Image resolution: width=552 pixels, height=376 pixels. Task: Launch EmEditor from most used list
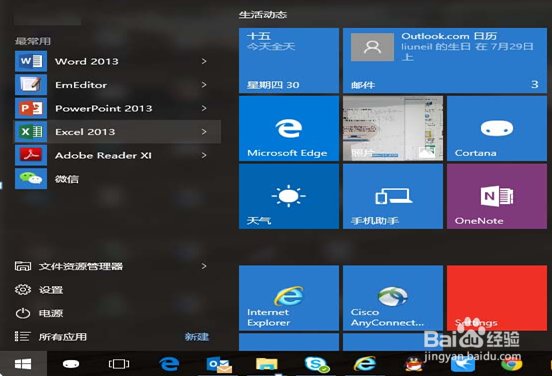point(117,85)
